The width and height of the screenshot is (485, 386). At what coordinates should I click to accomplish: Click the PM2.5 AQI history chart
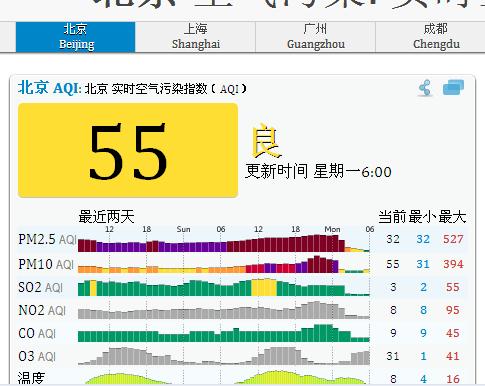pos(224,243)
